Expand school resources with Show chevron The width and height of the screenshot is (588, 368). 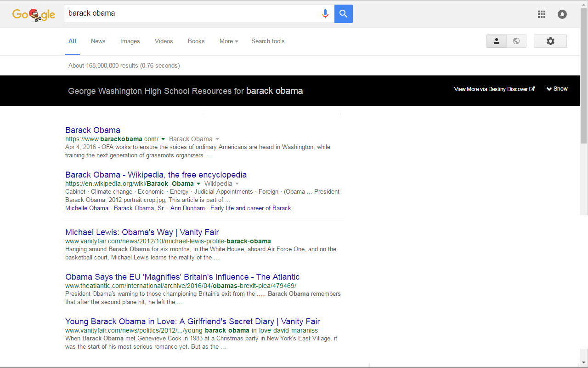[557, 89]
